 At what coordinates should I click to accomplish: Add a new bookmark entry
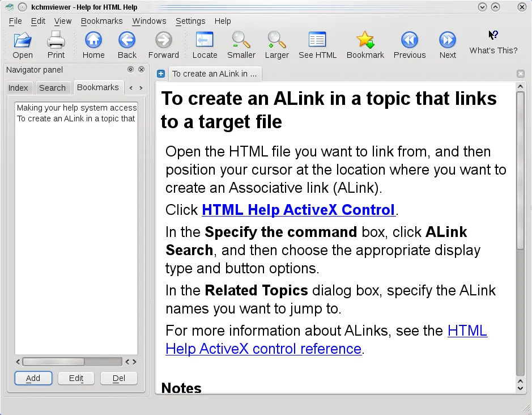point(33,378)
